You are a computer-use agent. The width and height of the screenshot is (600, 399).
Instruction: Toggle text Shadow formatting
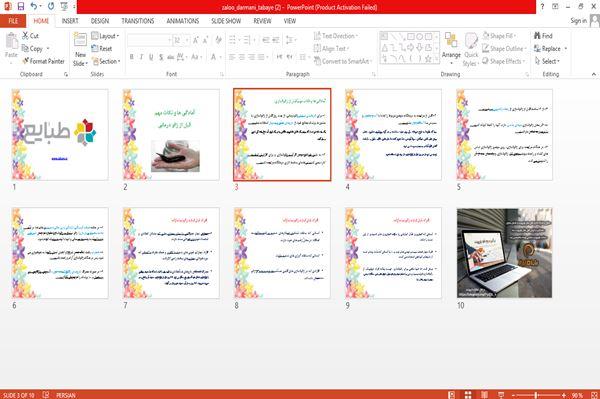[161, 57]
